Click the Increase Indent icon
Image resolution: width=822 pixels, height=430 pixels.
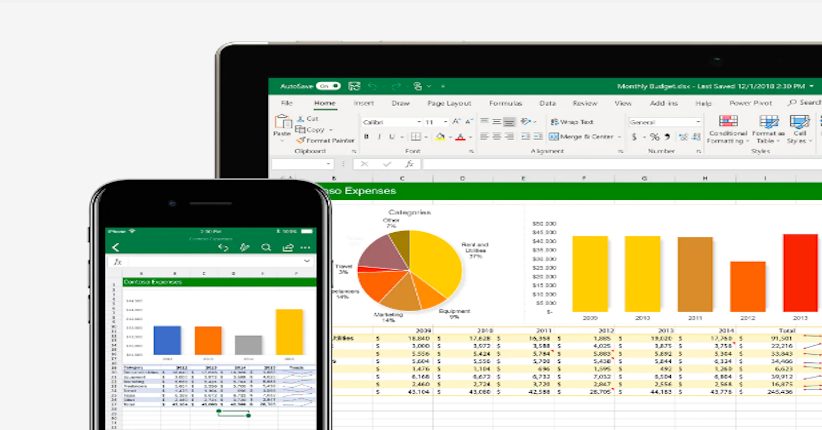(538, 137)
